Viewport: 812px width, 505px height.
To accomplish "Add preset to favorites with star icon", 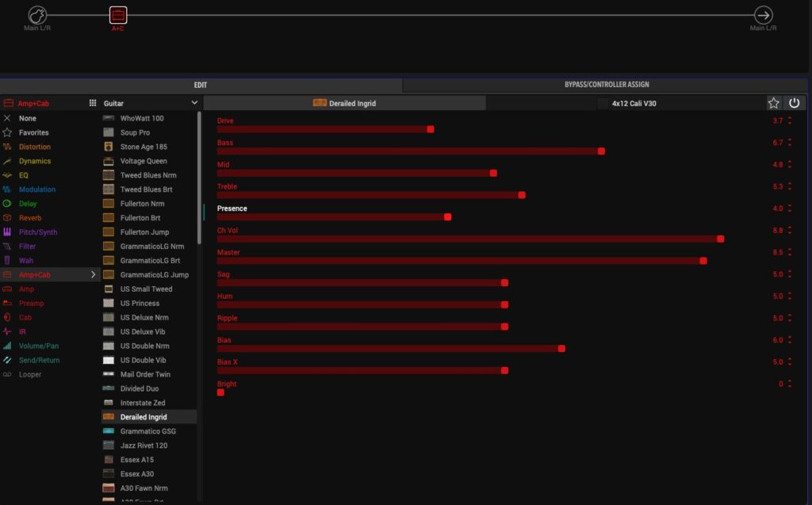I will pyautogui.click(x=773, y=103).
